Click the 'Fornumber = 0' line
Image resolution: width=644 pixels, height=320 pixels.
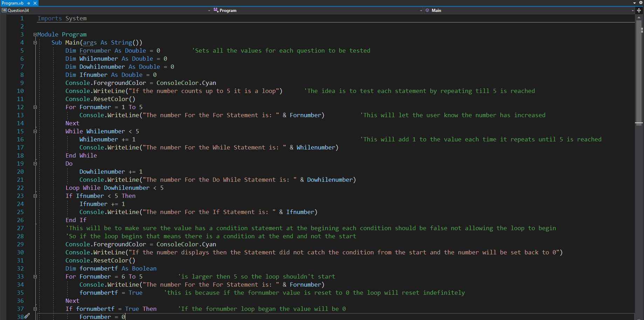(102, 317)
